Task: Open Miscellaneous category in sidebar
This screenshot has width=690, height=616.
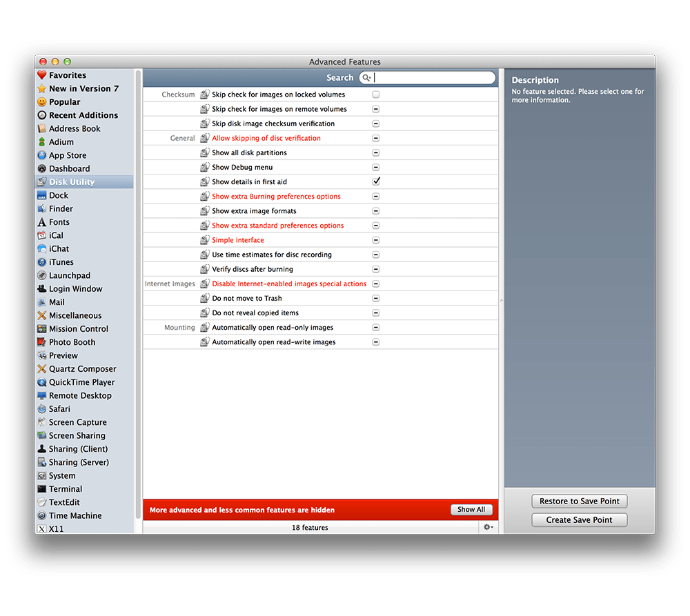Action: 84,315
